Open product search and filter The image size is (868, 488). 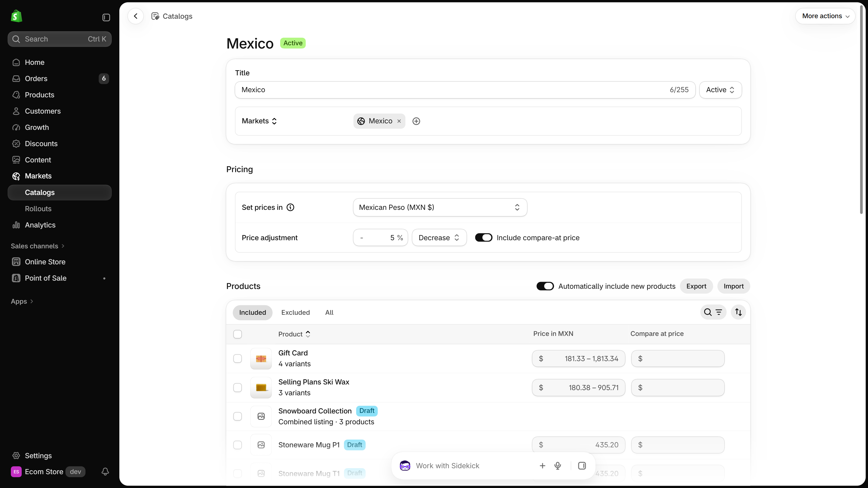[x=713, y=313]
